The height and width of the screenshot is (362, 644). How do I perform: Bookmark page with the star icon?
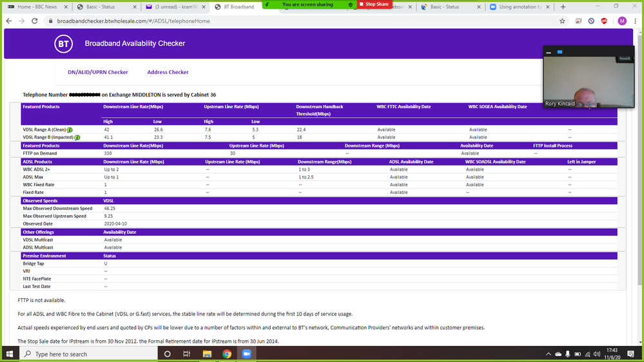[x=562, y=21]
